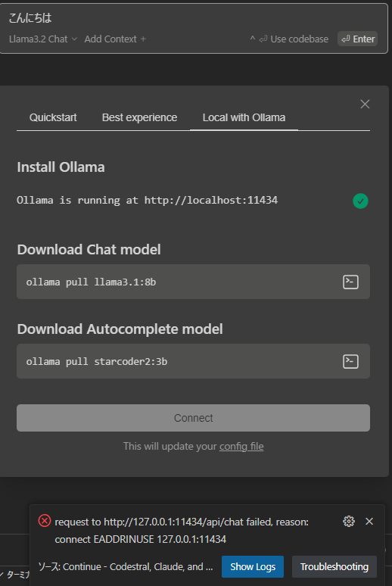392x586 pixels.
Task: Close the onboarding setup card
Action: pyautogui.click(x=365, y=104)
